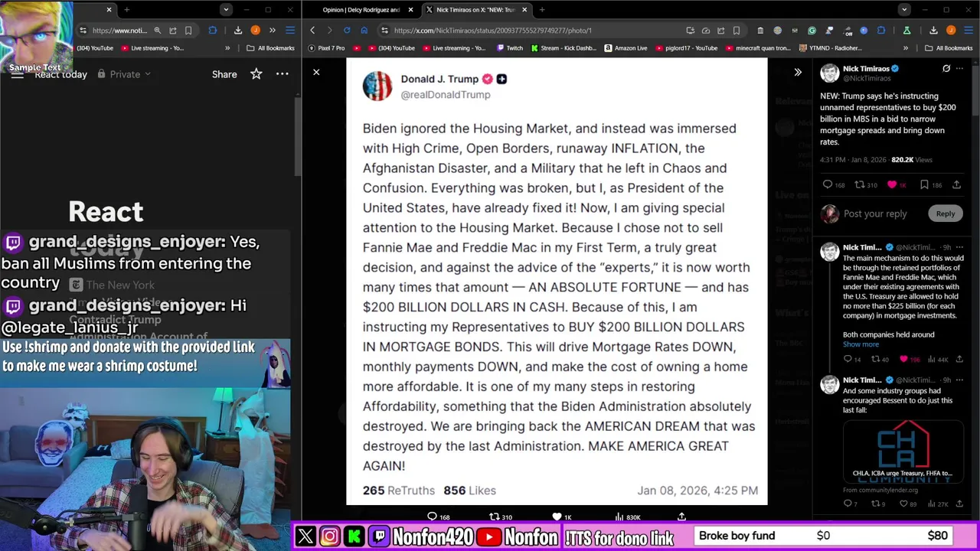Close the Opinion Delcy Rodríguez tab
Screen dimensions: 980x551
click(x=410, y=10)
